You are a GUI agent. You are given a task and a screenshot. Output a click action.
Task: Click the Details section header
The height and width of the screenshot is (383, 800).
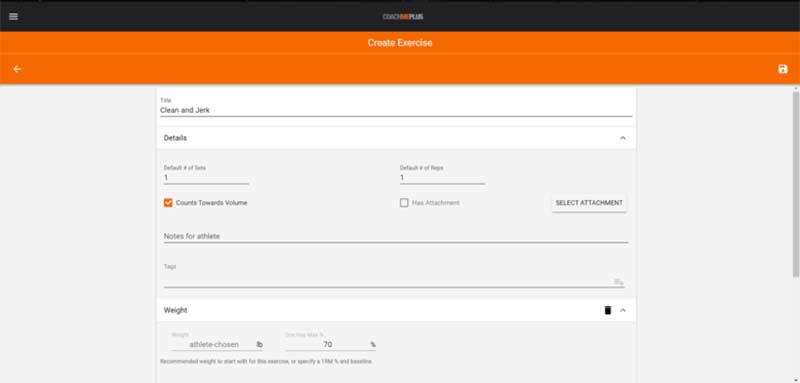tap(395, 138)
